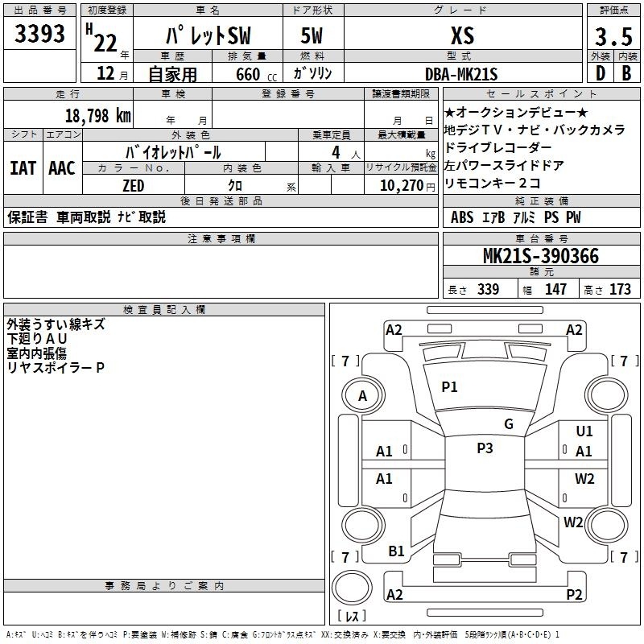Viewport: 644px width, 644px height.
Task: Click the ナビ取説 item
Action: pyautogui.click(x=142, y=217)
